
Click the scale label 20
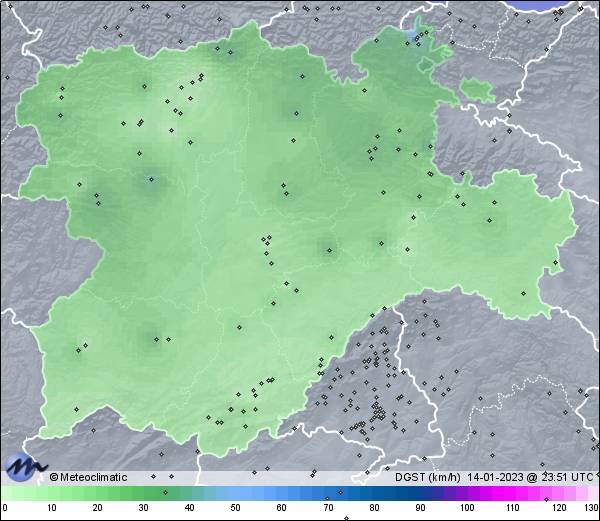point(98,508)
